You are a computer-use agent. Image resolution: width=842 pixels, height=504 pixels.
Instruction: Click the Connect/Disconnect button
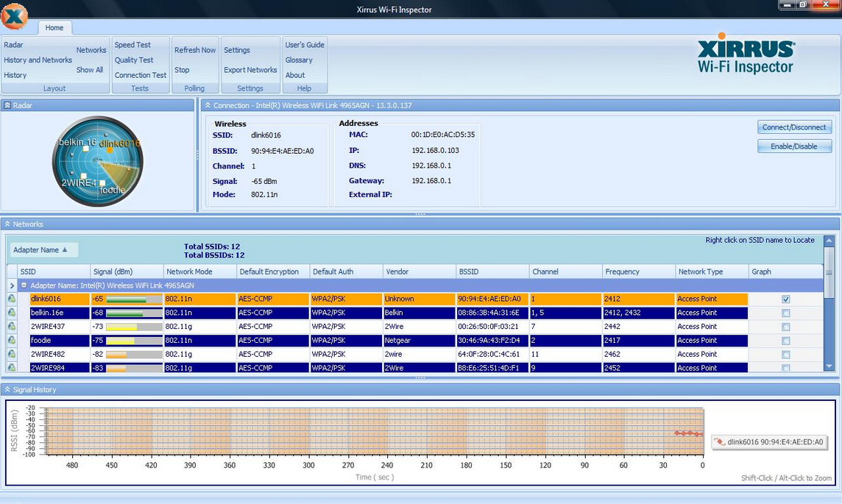(x=794, y=127)
